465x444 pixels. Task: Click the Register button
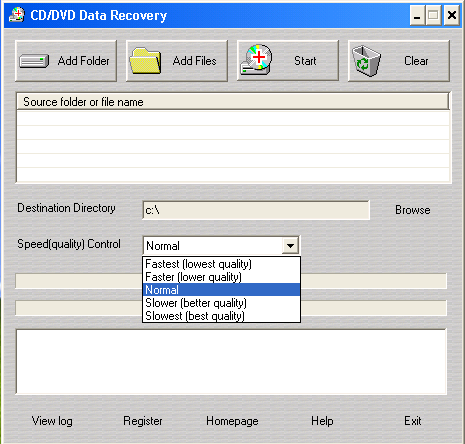click(x=143, y=421)
